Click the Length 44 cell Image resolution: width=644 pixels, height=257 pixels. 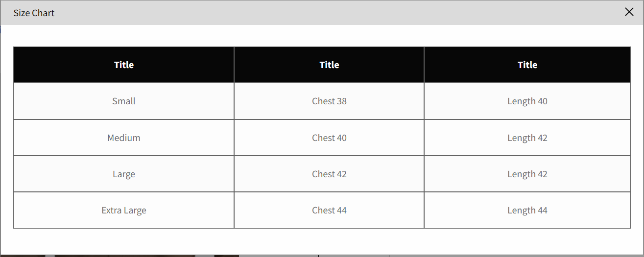(527, 210)
